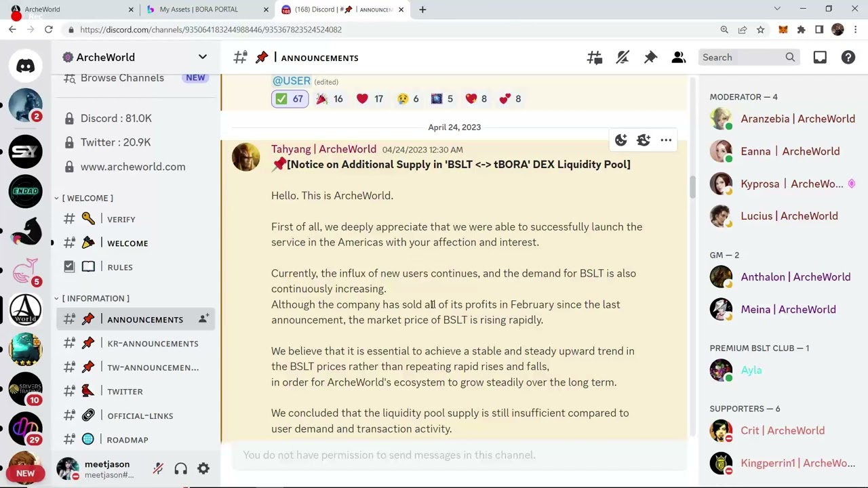Open Threads icon in channel header
Image resolution: width=868 pixels, height=488 pixels.
coord(595,58)
